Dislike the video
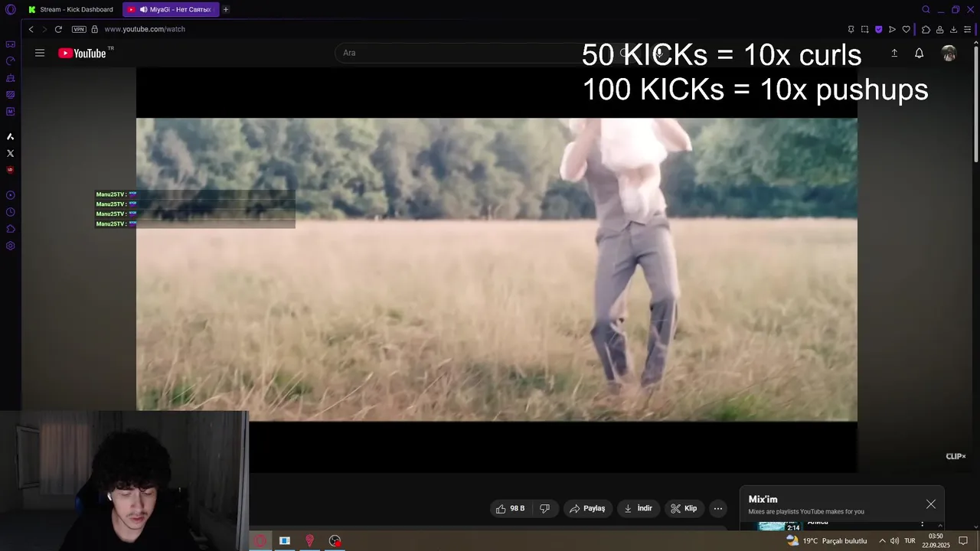980x551 pixels. coord(544,508)
